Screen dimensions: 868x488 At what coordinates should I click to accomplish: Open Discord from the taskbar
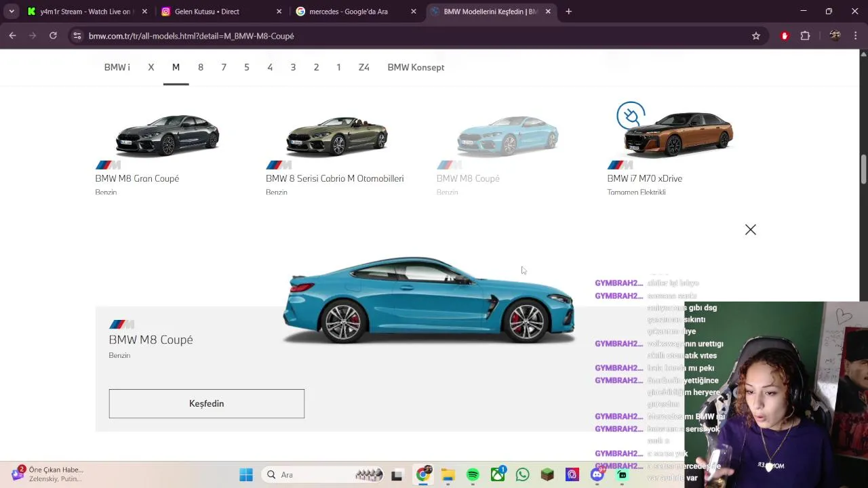[x=597, y=475]
